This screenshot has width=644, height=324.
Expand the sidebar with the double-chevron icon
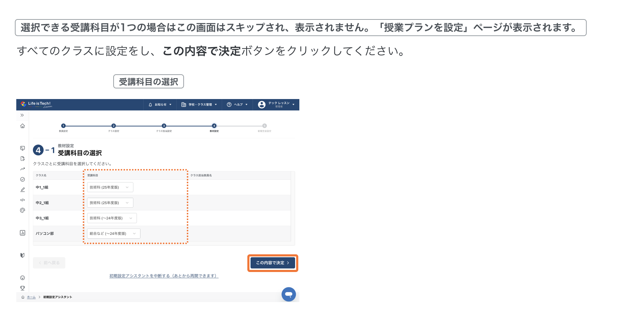[22, 115]
